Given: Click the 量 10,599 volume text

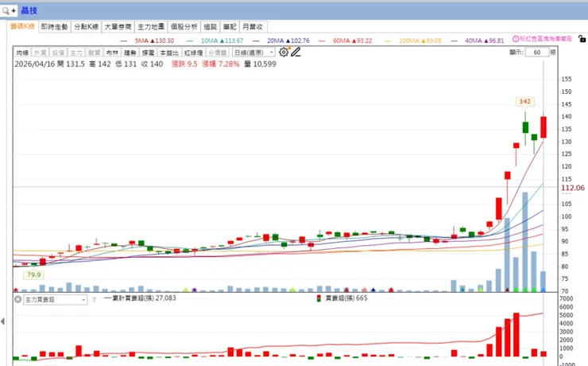Looking at the screenshot, I should click(x=261, y=64).
